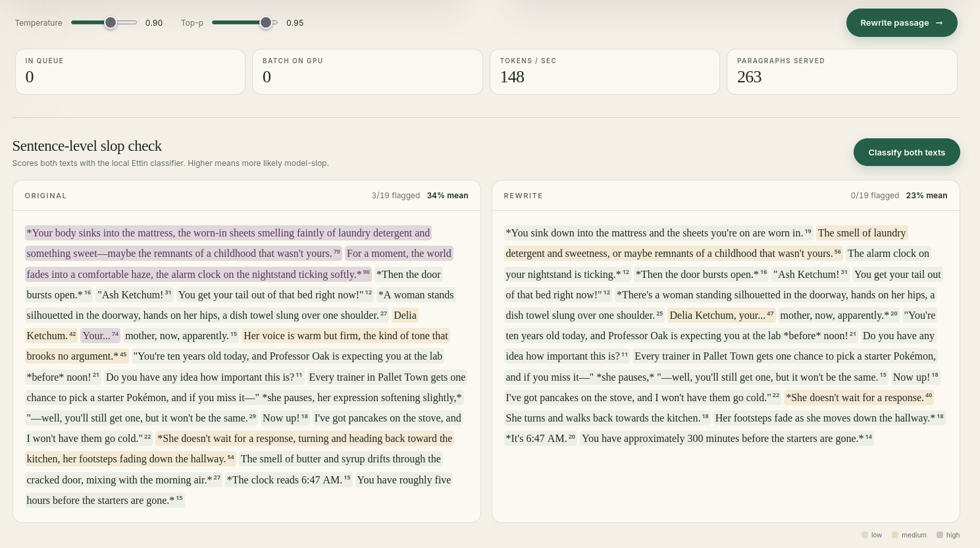This screenshot has width=980, height=548.
Task: Click the high legend color swatch
Action: click(940, 535)
